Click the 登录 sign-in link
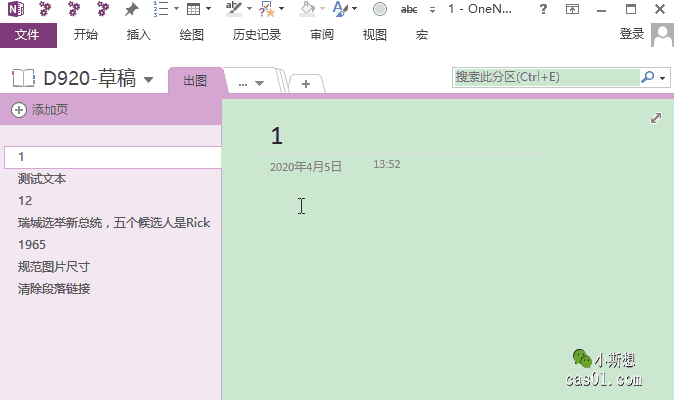Viewport: 674px width, 400px height. click(632, 34)
